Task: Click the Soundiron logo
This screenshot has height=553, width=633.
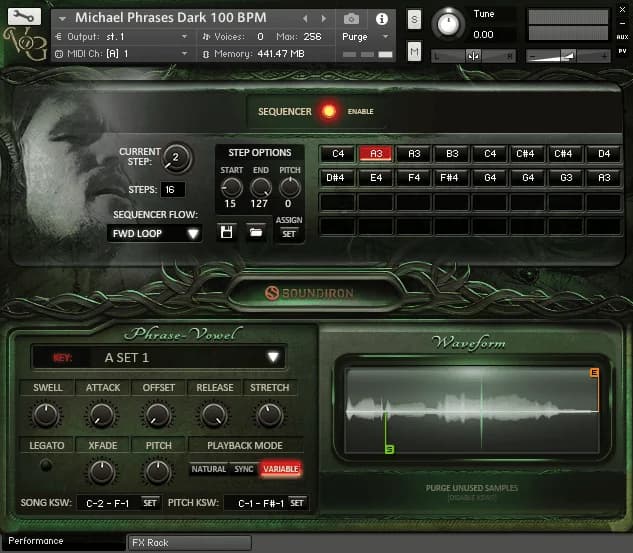Action: 310,293
